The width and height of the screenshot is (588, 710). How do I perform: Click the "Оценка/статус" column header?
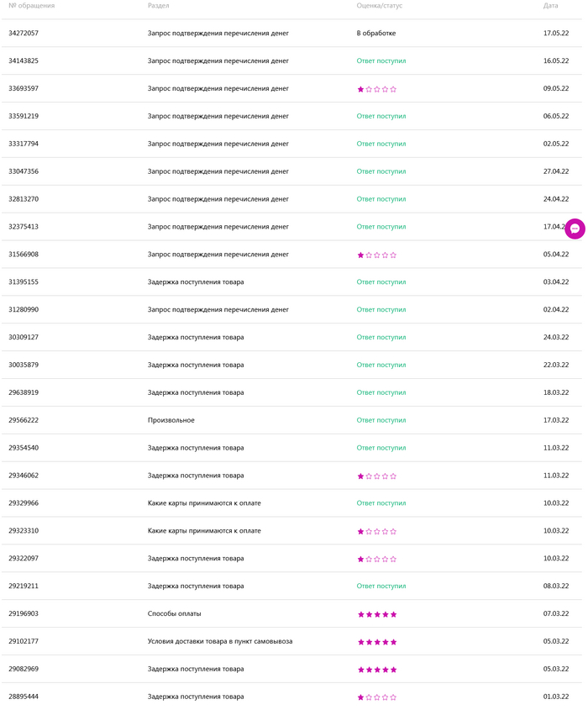click(380, 6)
